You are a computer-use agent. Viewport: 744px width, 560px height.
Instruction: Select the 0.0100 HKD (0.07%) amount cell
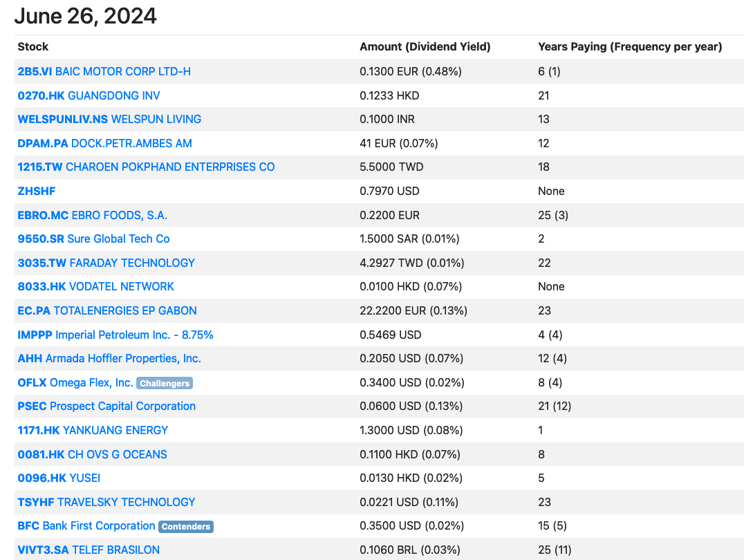(411, 287)
